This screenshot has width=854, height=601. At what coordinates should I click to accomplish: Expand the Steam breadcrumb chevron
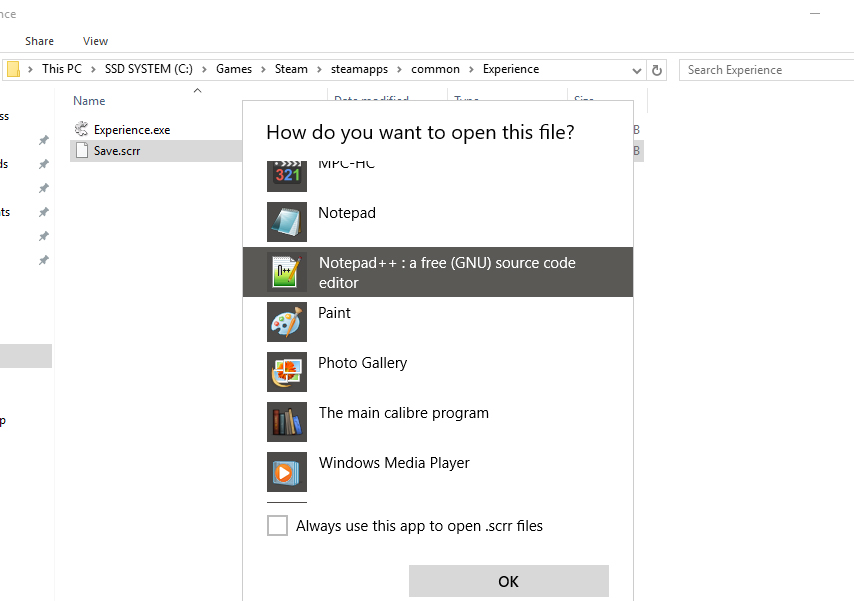point(320,70)
